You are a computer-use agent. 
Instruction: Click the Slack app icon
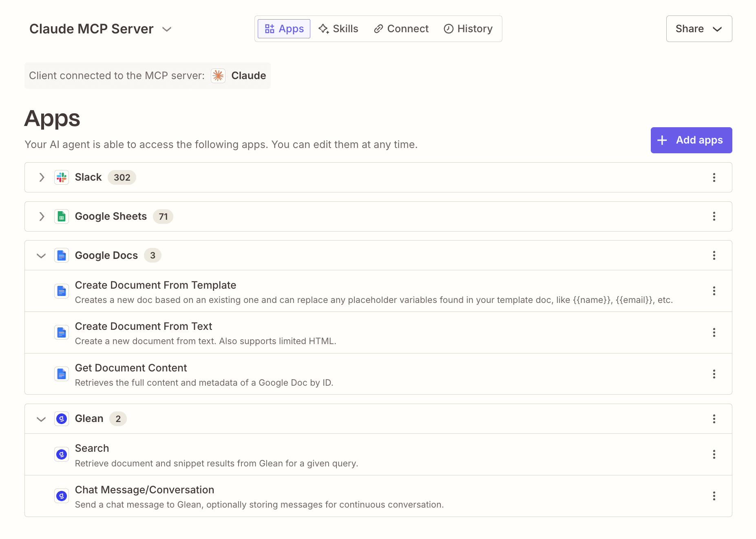pos(62,177)
